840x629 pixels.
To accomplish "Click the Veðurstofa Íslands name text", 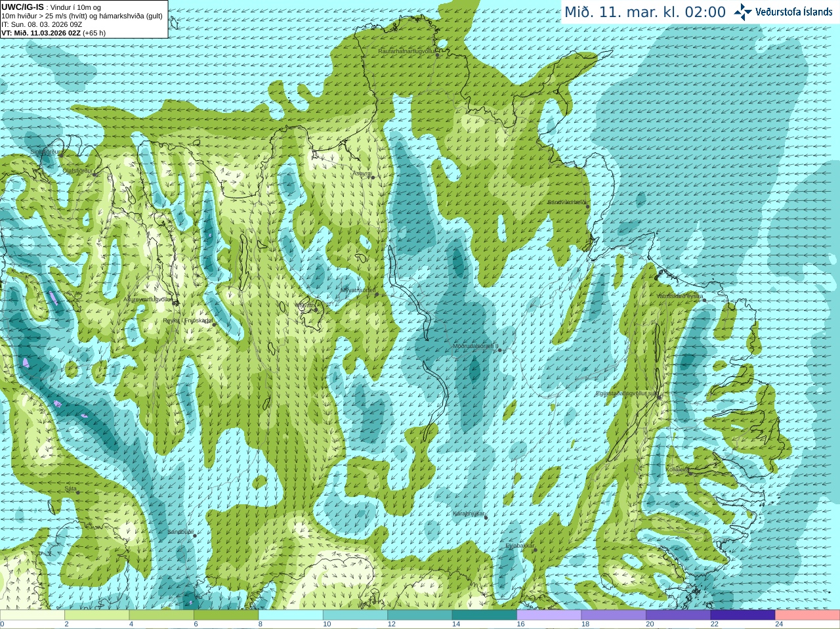I will [793, 12].
